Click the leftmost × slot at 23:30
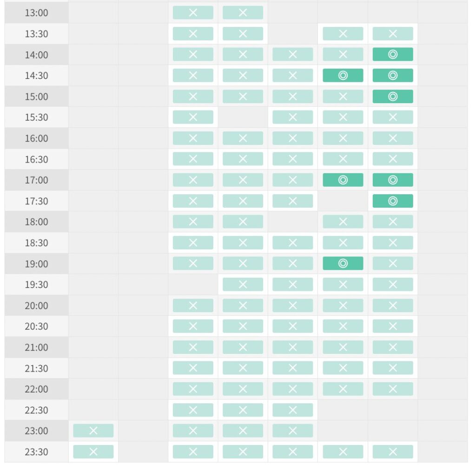The height and width of the screenshot is (471, 476). (x=93, y=452)
